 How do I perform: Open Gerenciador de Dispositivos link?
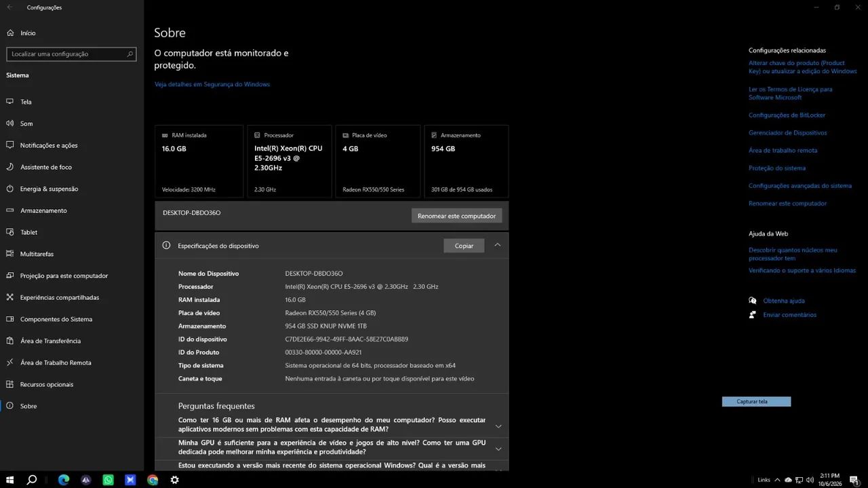pos(788,132)
